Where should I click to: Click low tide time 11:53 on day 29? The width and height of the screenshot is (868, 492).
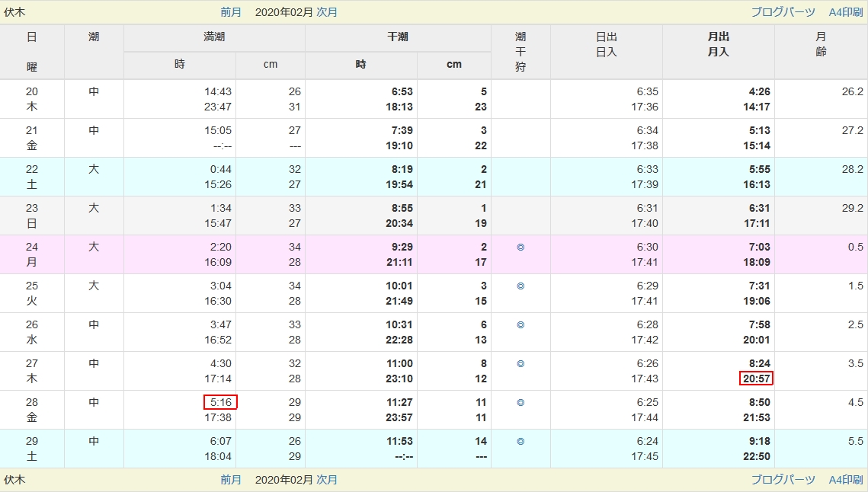point(399,440)
